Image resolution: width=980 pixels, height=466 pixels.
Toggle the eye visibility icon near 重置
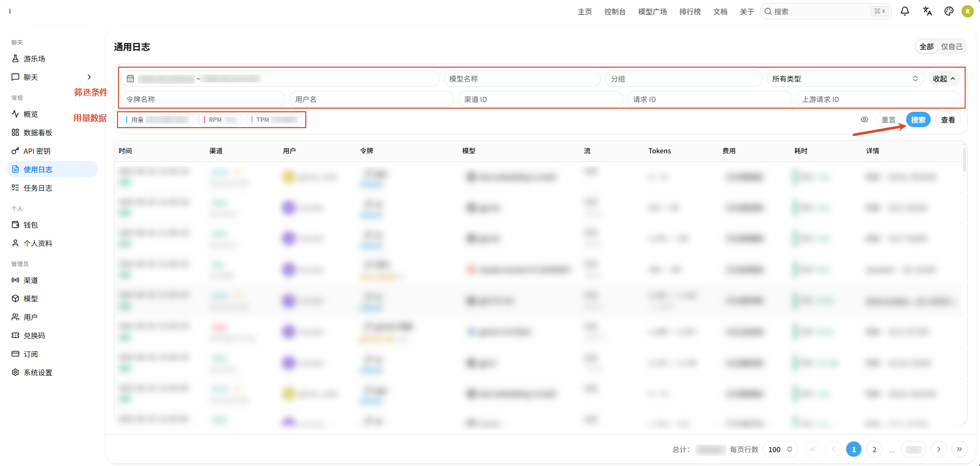click(865, 119)
